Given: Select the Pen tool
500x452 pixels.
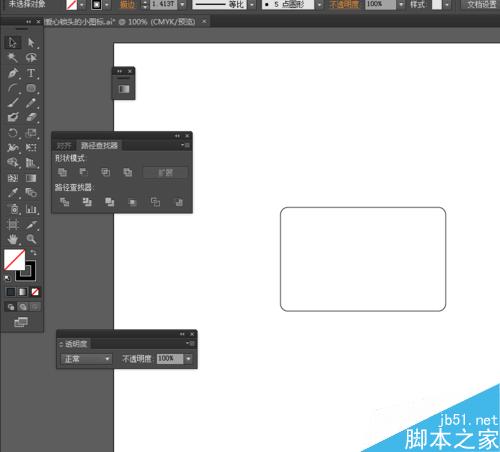Looking at the screenshot, I should click(x=13, y=73).
